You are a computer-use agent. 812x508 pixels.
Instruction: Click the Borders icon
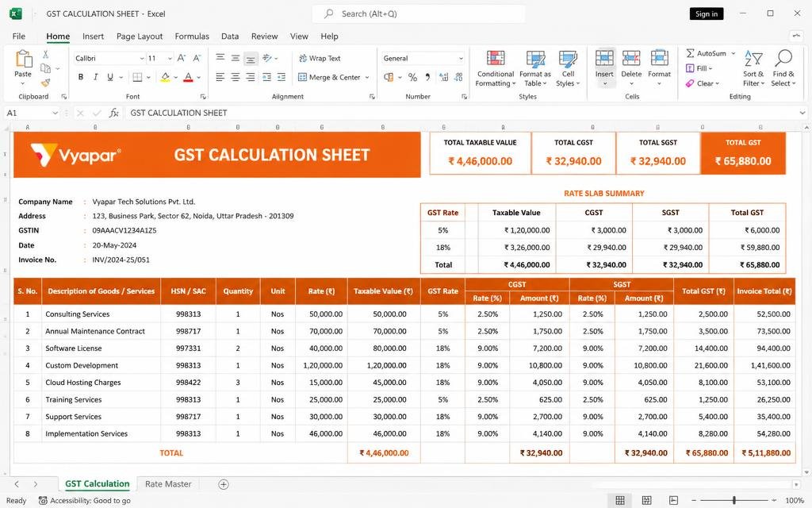click(x=137, y=77)
